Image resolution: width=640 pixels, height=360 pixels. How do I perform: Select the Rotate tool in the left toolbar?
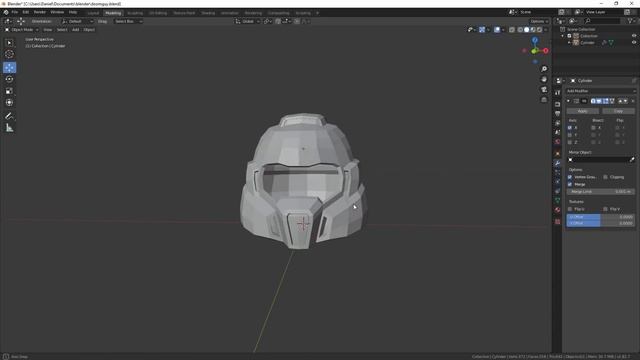click(9, 79)
